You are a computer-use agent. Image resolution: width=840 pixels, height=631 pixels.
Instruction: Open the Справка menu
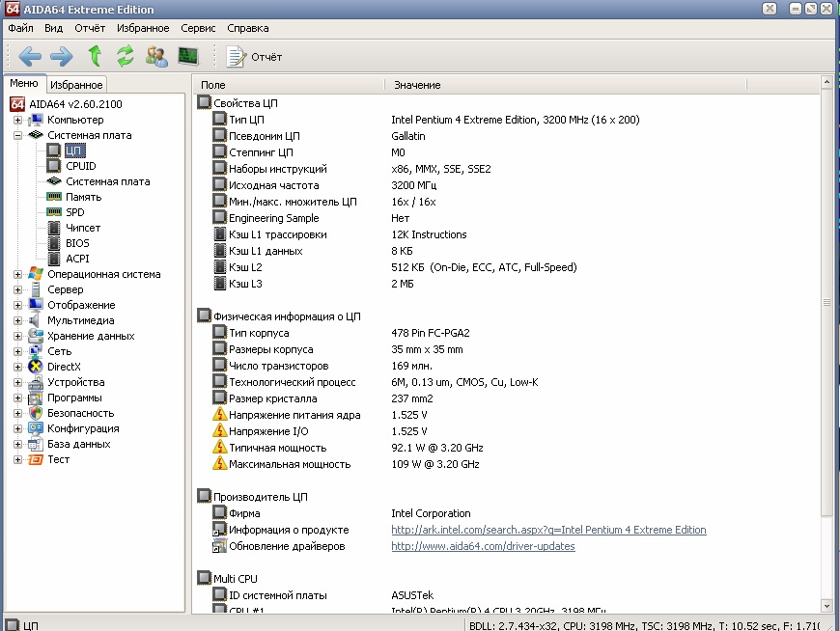coord(248,28)
